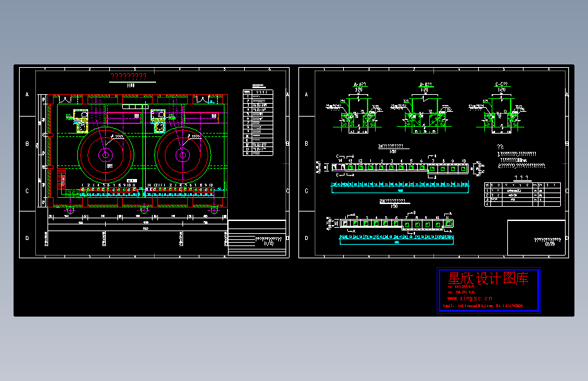Select the "(2/2)" sheet number label
This screenshot has height=381, width=588.
coord(549,244)
